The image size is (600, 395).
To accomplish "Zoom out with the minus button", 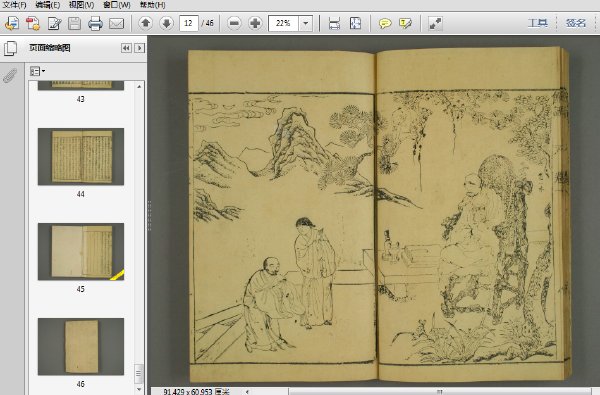I will tap(234, 23).
